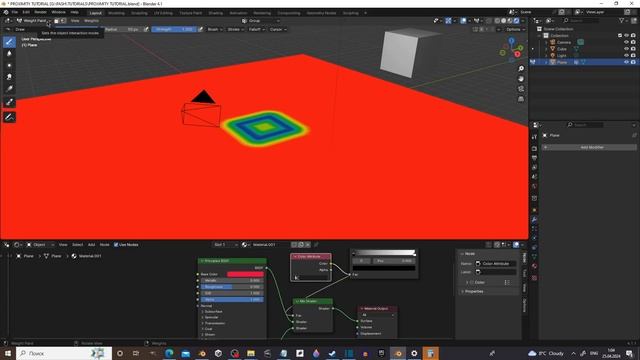The height and width of the screenshot is (360, 640).
Task: Select solid viewport shading sphere icon
Action: (x=504, y=20)
